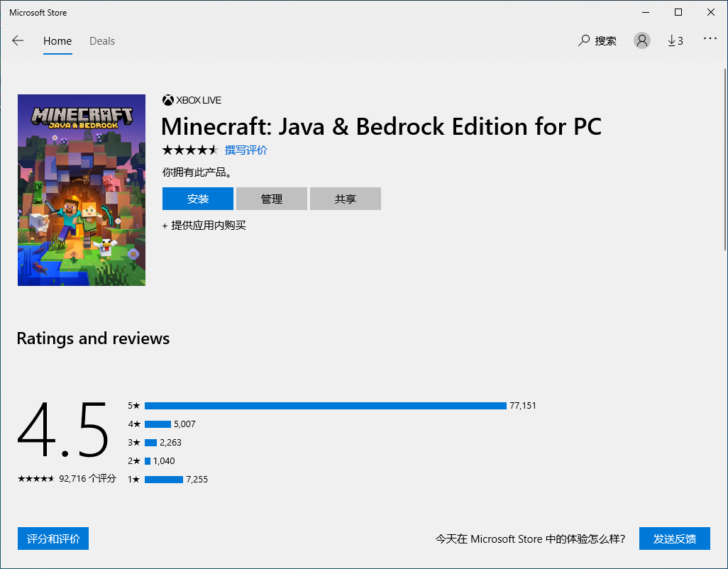The image size is (728, 569).
Task: Click the 安装 install button
Action: (198, 199)
